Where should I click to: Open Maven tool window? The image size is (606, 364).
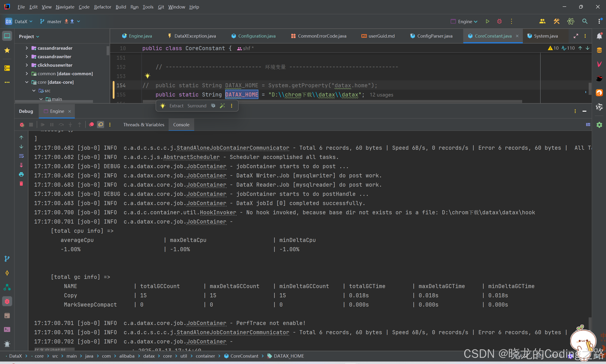(x=599, y=65)
